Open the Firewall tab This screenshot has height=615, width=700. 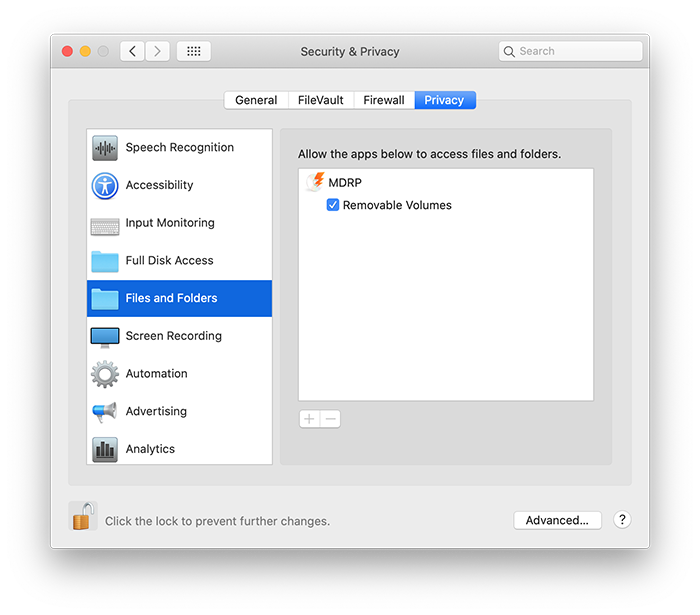point(384,100)
